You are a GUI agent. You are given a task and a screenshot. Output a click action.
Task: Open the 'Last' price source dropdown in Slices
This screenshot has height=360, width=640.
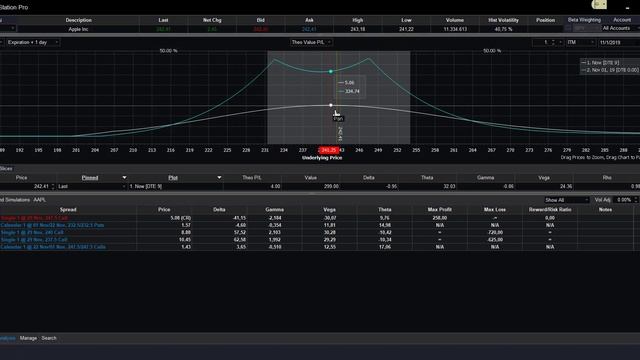[x=92, y=187]
